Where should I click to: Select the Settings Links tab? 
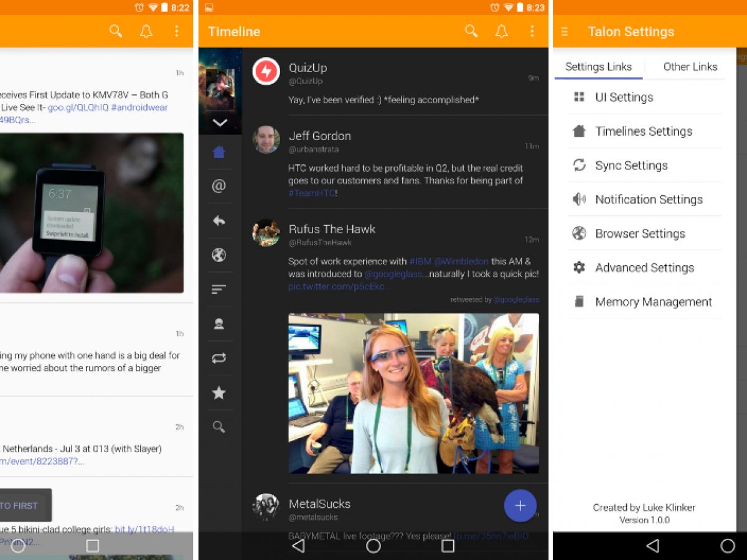point(598,67)
